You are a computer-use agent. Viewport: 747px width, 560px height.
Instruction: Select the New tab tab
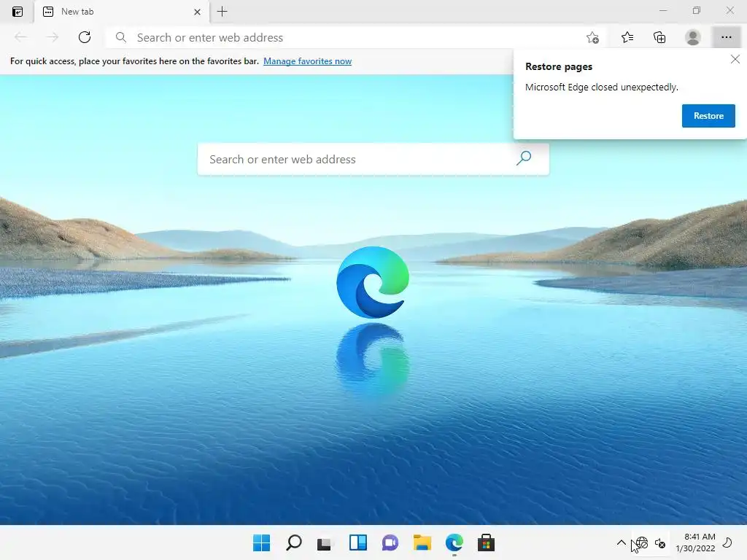pyautogui.click(x=122, y=12)
